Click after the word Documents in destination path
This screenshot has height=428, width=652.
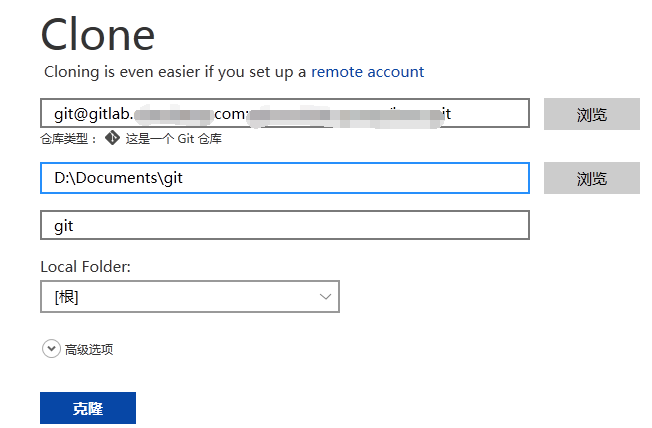click(x=157, y=178)
